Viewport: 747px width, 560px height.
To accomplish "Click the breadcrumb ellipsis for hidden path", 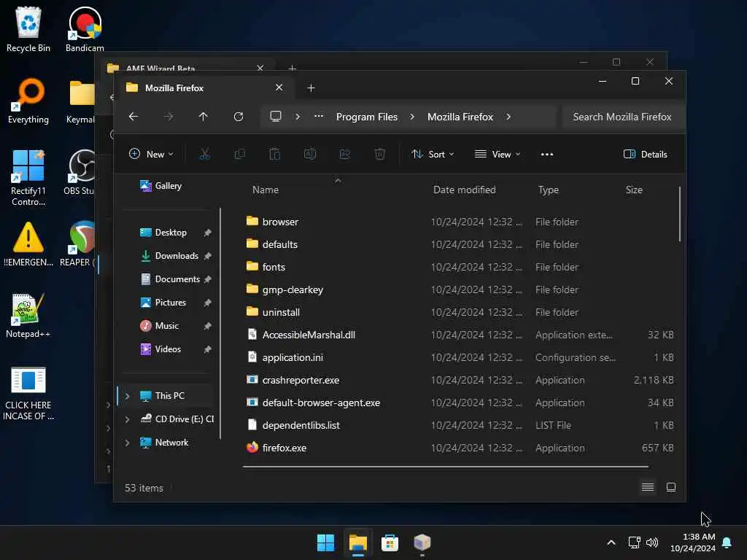I will point(319,117).
